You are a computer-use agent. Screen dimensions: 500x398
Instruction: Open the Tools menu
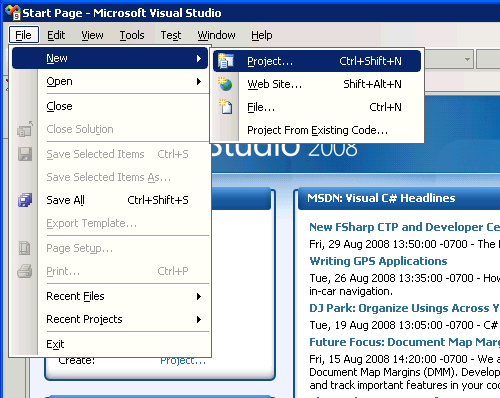[132, 35]
